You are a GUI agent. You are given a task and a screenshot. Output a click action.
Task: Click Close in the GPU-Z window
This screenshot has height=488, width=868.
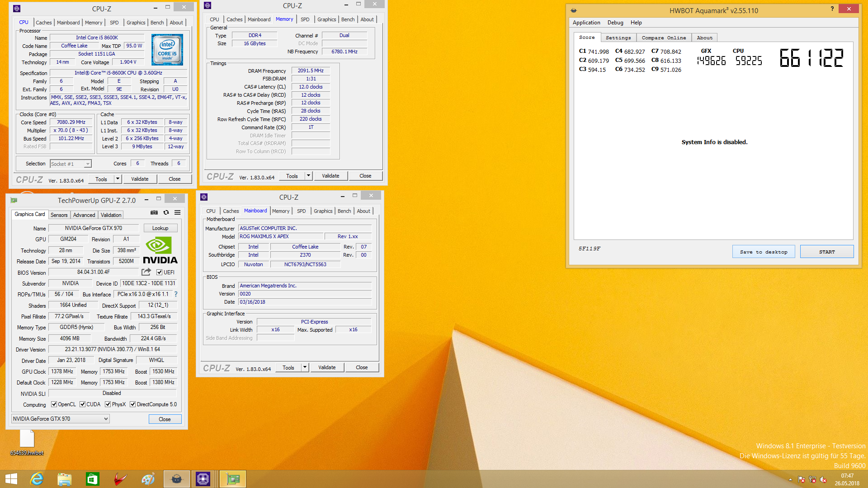tap(165, 419)
